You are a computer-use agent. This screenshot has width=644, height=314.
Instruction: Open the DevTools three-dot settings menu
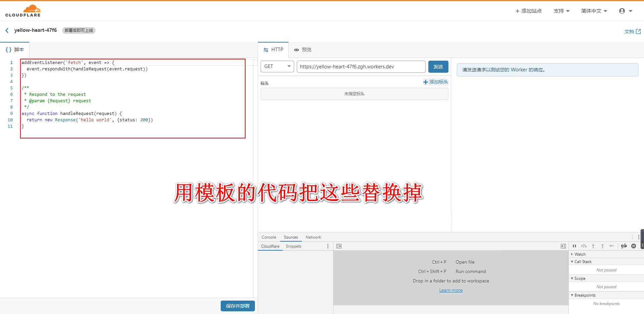(639, 237)
